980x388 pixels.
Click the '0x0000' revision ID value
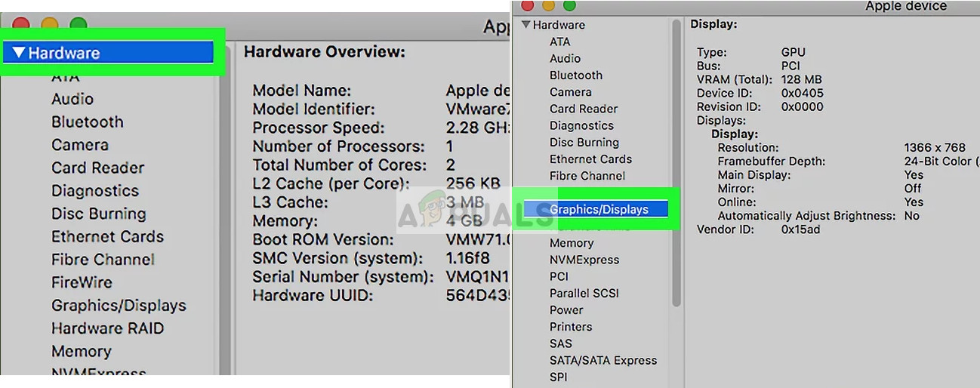point(803,106)
